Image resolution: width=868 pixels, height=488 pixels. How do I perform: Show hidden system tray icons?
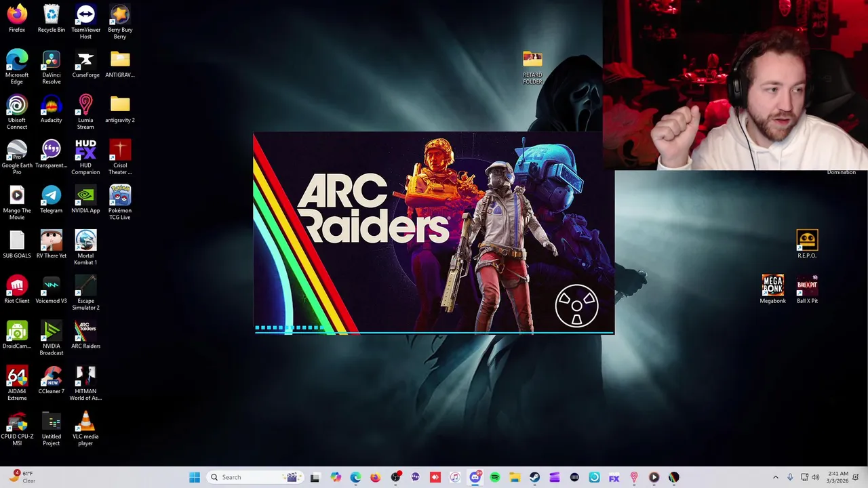point(776,477)
